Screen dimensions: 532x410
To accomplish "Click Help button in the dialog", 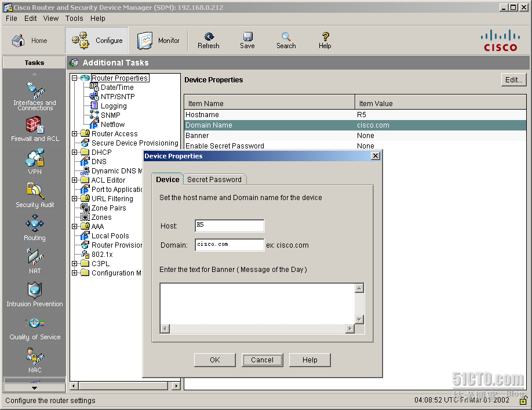I will (310, 360).
